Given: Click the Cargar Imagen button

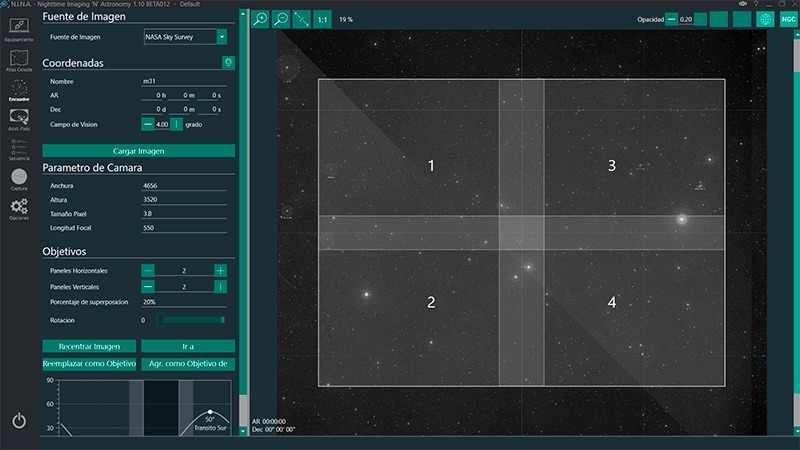Looking at the screenshot, I should click(138, 151).
